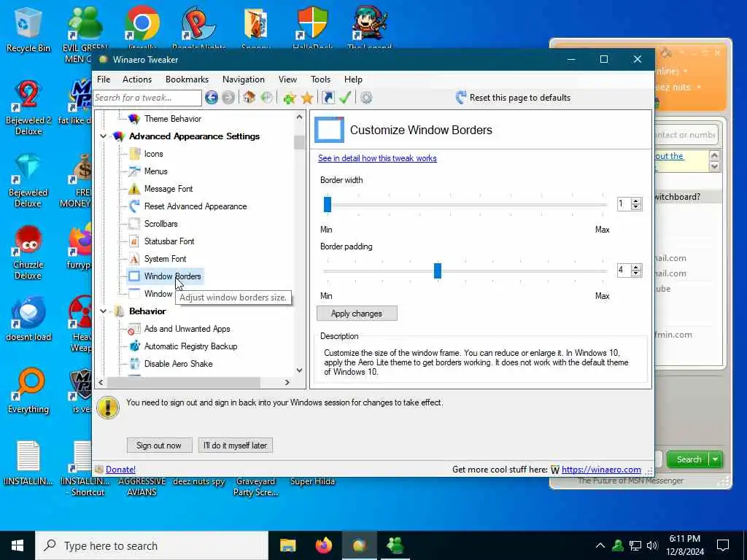Open the Message Font tweak

pyautogui.click(x=169, y=189)
